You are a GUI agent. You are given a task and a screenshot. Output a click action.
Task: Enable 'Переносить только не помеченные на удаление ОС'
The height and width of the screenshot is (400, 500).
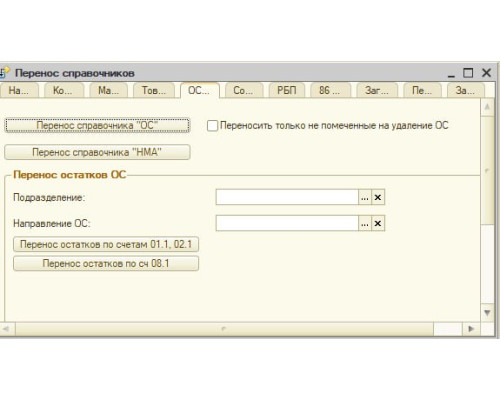tap(212, 126)
